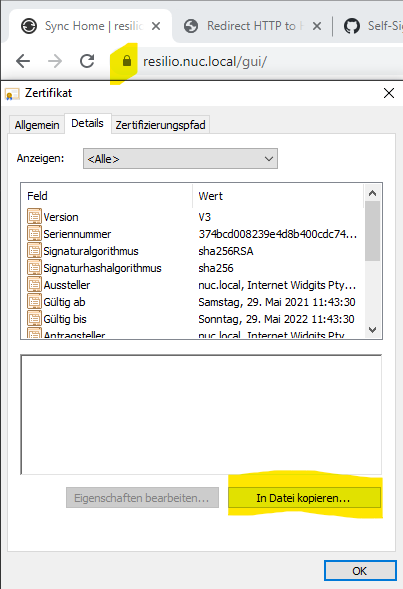403x589 pixels.
Task: Click the Wert column header
Action: [278, 196]
